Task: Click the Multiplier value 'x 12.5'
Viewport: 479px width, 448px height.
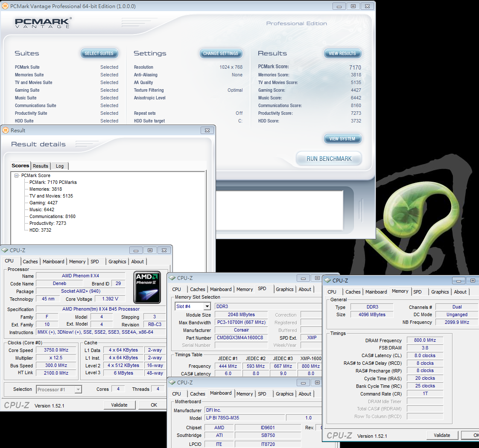Action: (56, 358)
